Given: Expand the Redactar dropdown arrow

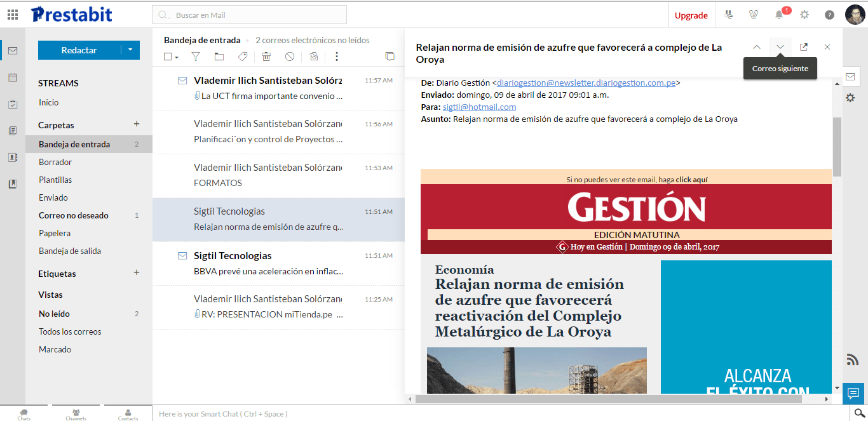Looking at the screenshot, I should [130, 50].
